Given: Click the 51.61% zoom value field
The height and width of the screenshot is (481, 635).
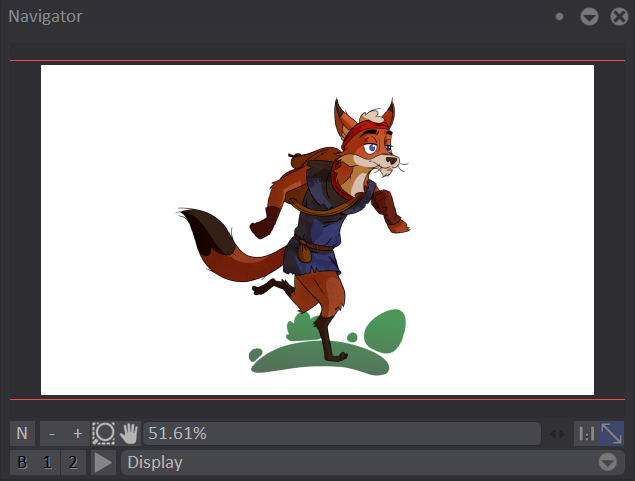Looking at the screenshot, I should (x=340, y=433).
